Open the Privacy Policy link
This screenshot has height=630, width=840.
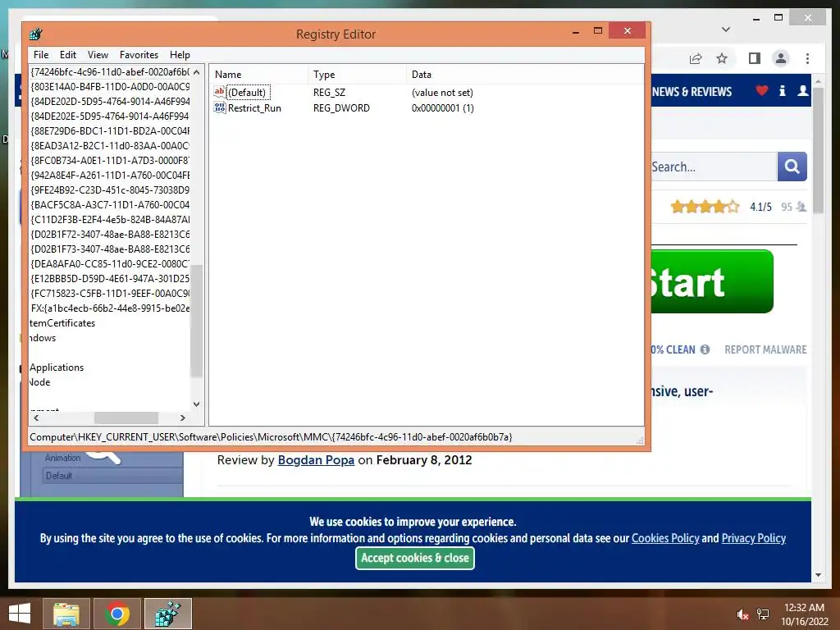[753, 538]
